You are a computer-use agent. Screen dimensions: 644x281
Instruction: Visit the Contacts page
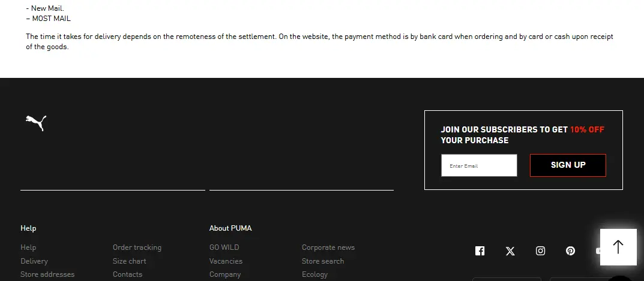tap(127, 274)
